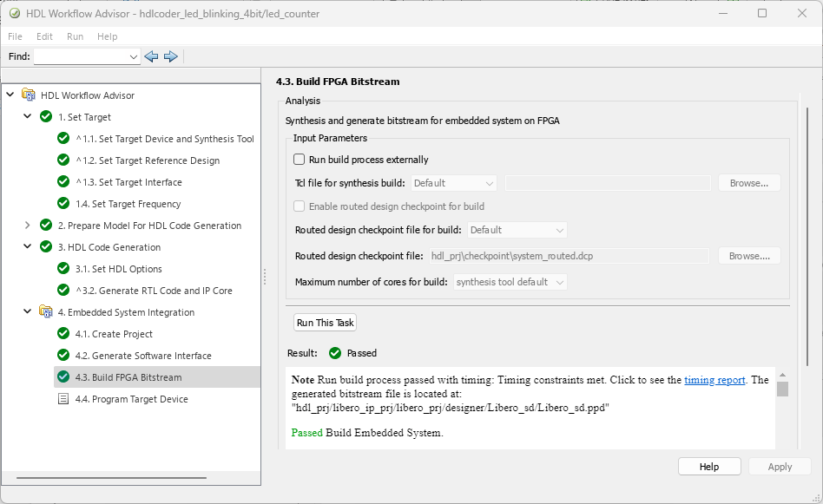Open the Find combo box dropdown

point(134,56)
